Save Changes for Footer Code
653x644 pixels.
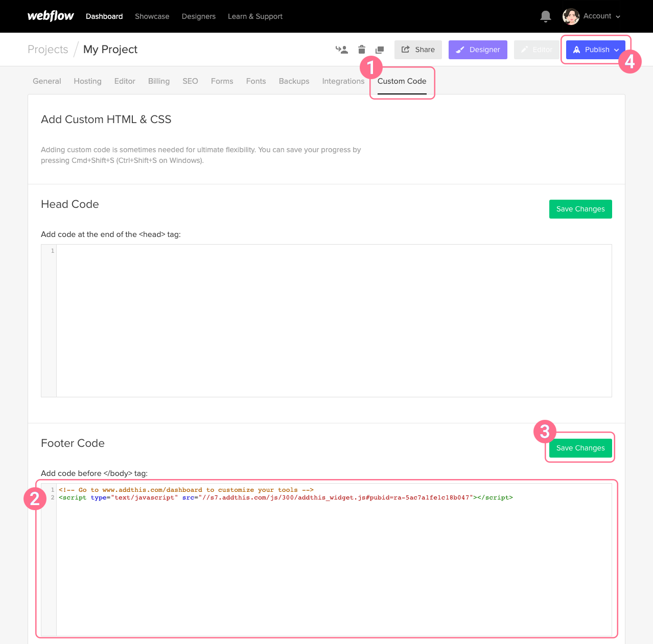(x=580, y=448)
